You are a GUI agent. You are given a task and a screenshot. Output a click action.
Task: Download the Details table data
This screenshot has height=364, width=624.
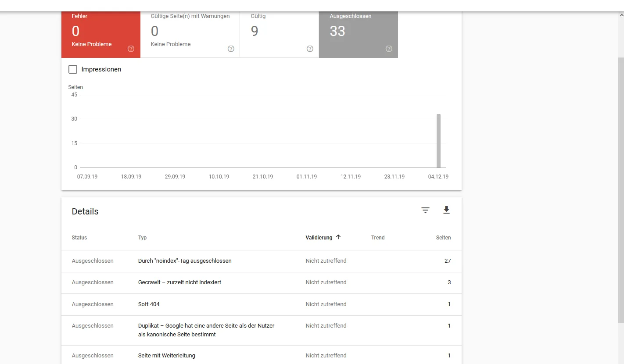click(x=446, y=210)
